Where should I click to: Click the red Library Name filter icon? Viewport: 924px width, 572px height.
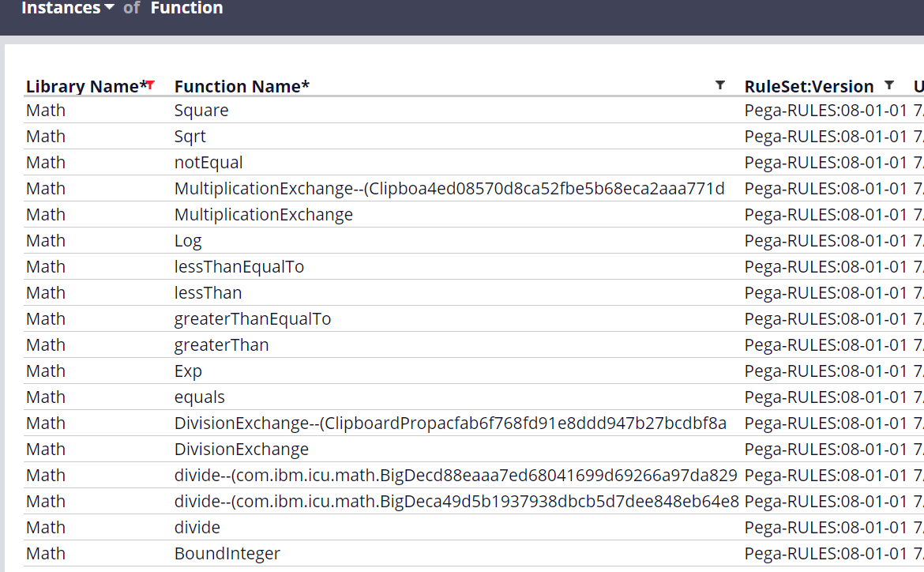[150, 85]
